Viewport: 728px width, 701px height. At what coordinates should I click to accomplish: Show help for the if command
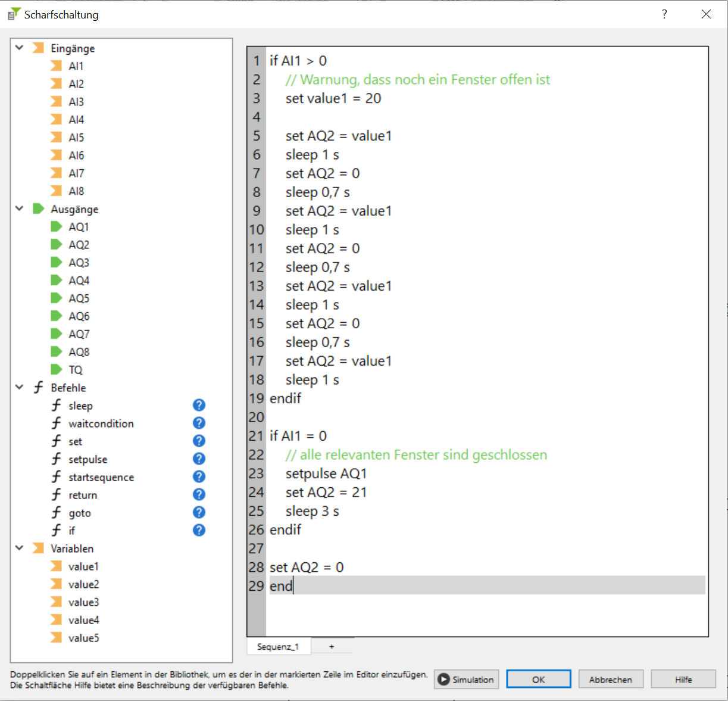tap(199, 530)
